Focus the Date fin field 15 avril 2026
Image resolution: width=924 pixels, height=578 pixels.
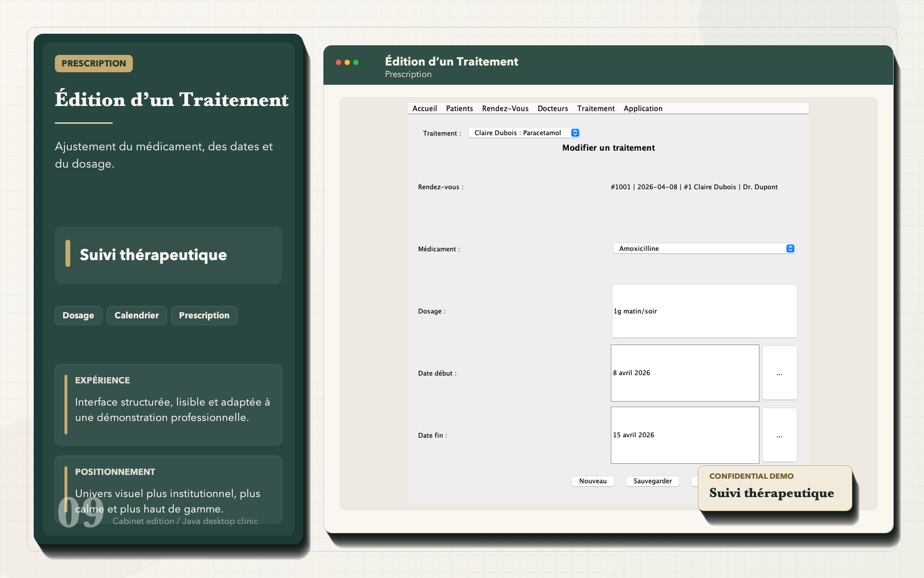(685, 435)
